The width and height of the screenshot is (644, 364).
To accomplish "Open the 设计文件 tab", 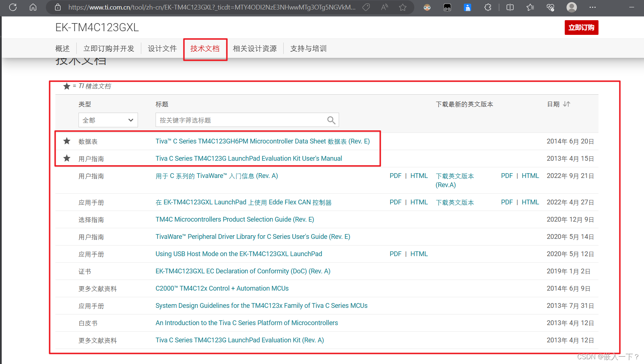I will [162, 48].
